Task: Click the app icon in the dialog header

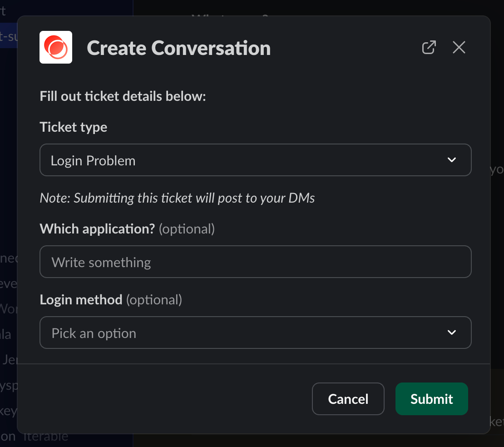Action: tap(55, 47)
